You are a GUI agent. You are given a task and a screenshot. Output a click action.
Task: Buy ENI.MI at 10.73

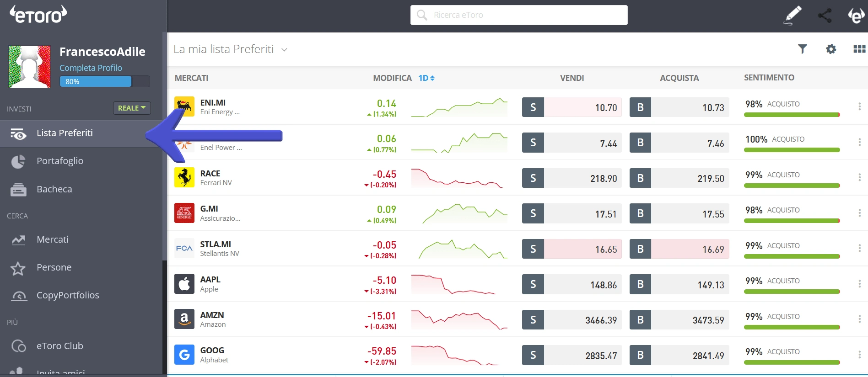pyautogui.click(x=679, y=107)
